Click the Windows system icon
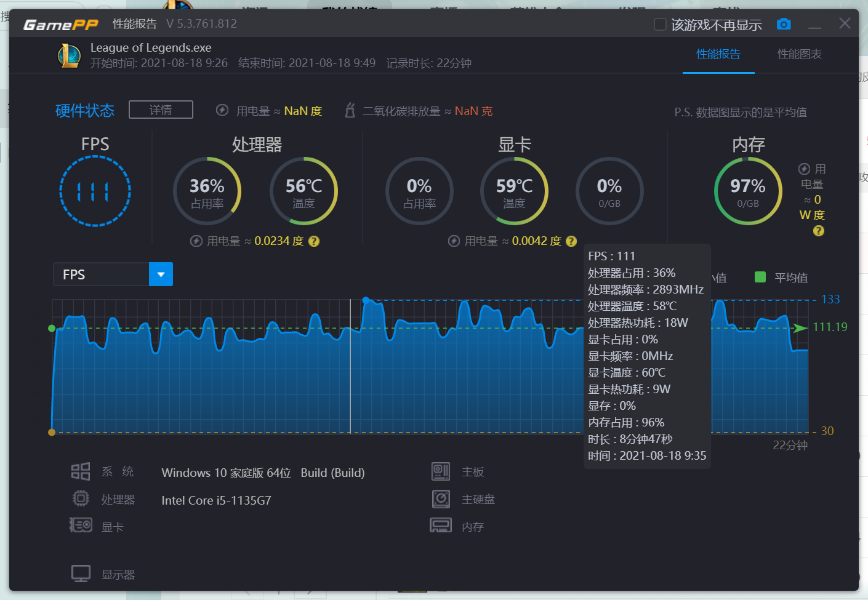This screenshot has height=600, width=868. [x=81, y=471]
